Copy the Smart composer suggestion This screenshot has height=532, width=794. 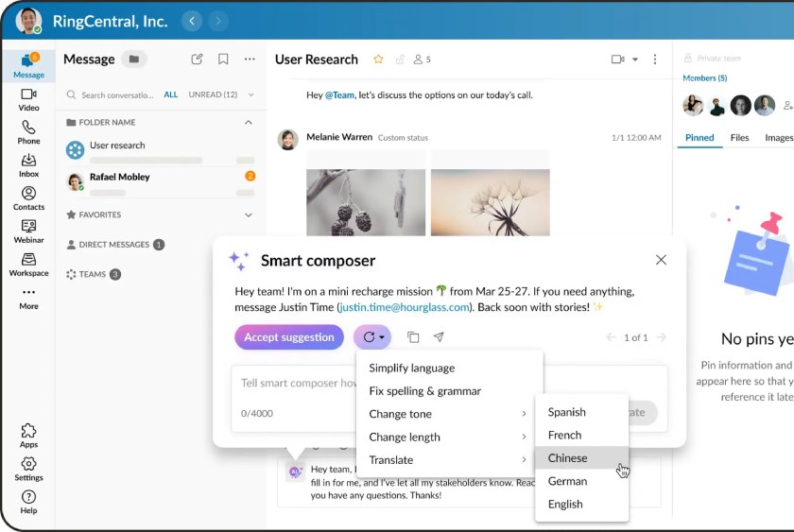click(413, 337)
